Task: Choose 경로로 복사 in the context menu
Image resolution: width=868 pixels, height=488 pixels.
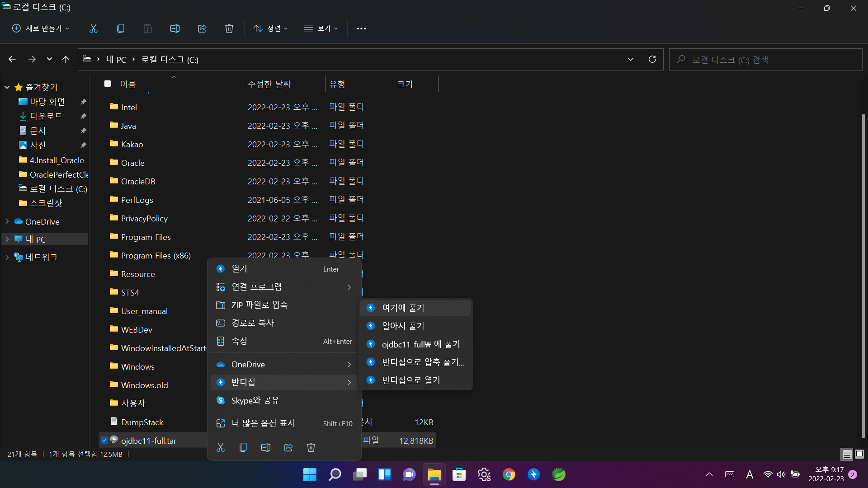Action: point(253,323)
